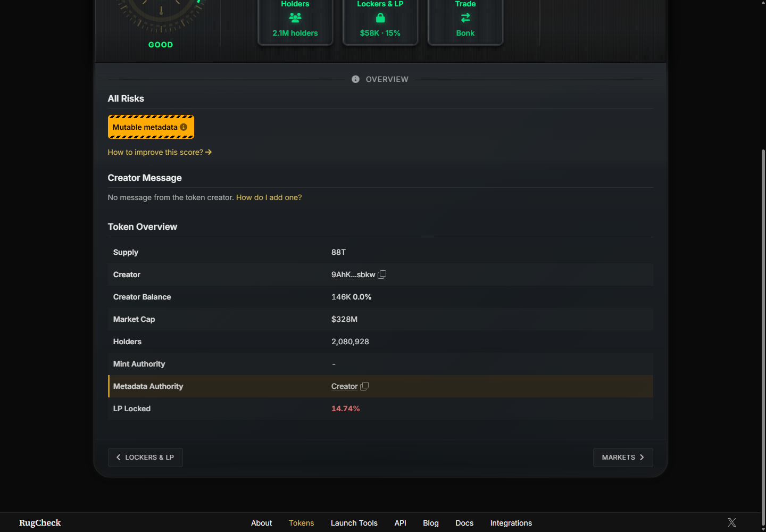Open the Holders card with people icon
Viewport: 766px width, 532px height.
click(x=295, y=21)
